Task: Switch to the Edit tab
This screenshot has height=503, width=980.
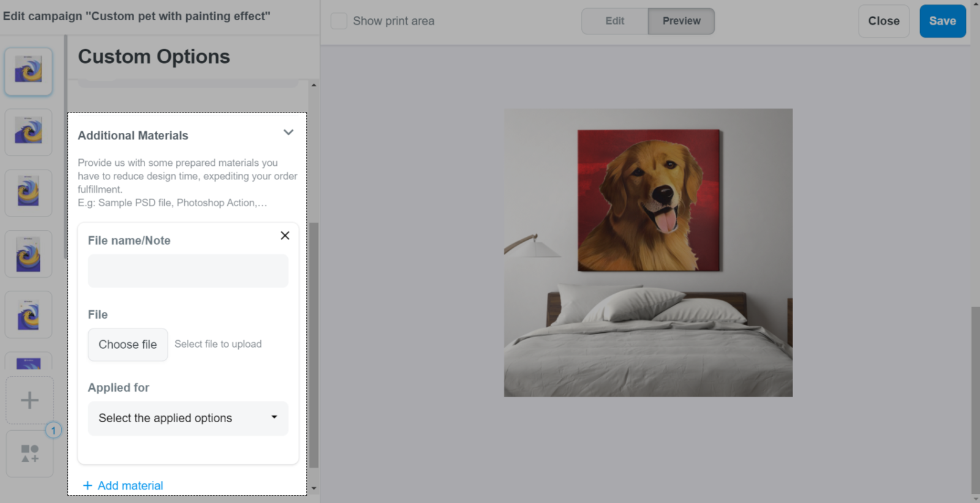Action: (x=614, y=21)
